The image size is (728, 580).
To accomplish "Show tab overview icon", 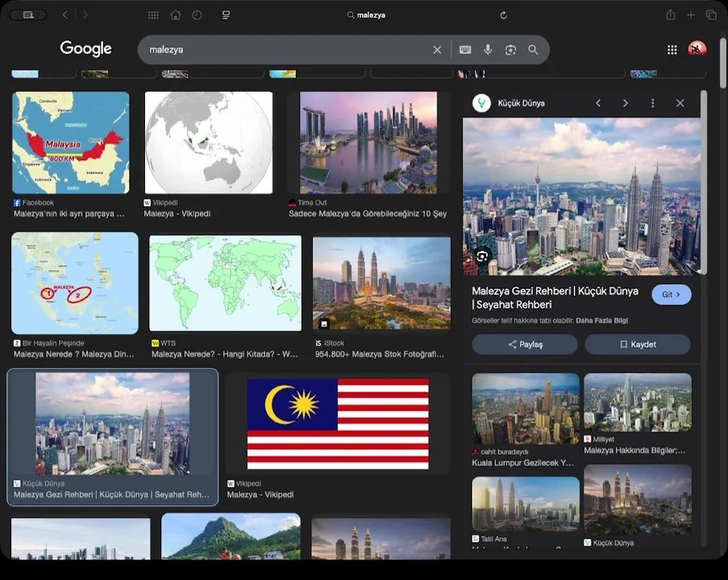I will point(711,14).
